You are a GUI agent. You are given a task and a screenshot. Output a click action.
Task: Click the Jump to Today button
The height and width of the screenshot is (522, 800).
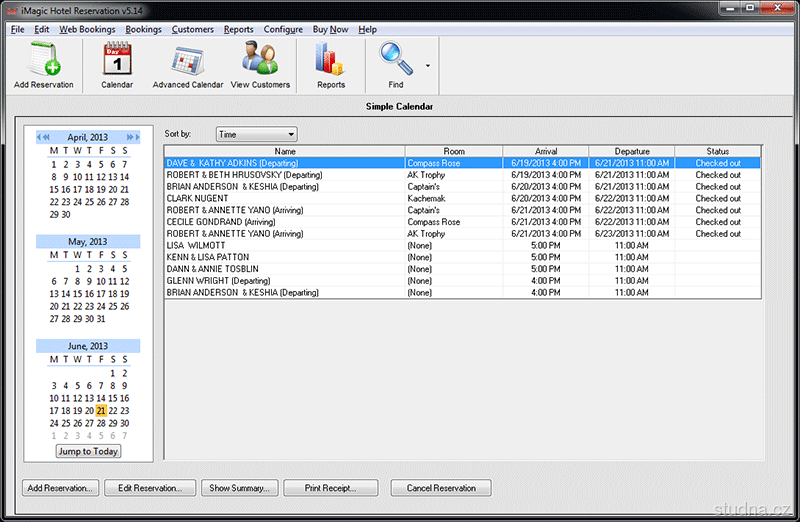[88, 451]
